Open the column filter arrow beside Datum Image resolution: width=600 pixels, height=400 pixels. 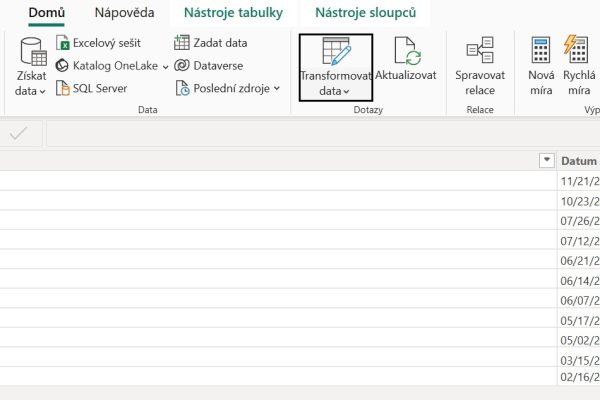(x=547, y=160)
